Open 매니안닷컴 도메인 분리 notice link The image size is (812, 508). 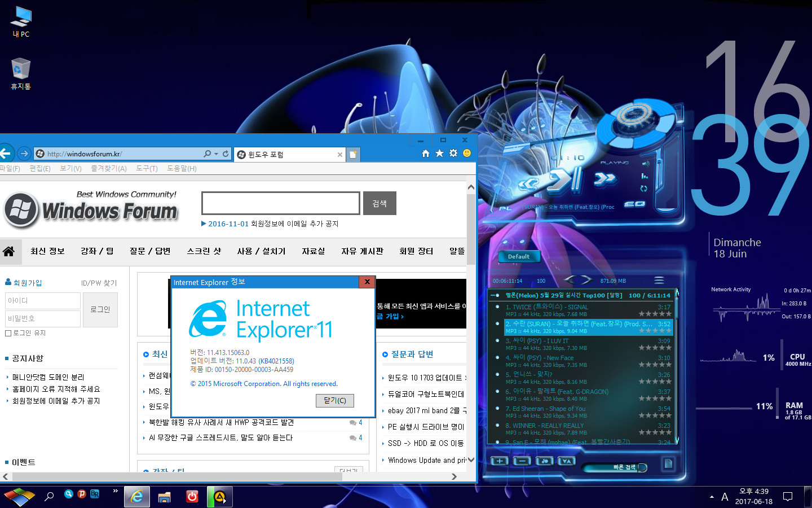pyautogui.click(x=48, y=377)
